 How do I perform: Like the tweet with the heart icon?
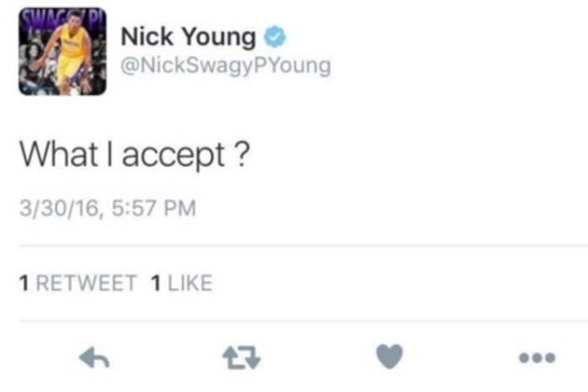pos(389,357)
